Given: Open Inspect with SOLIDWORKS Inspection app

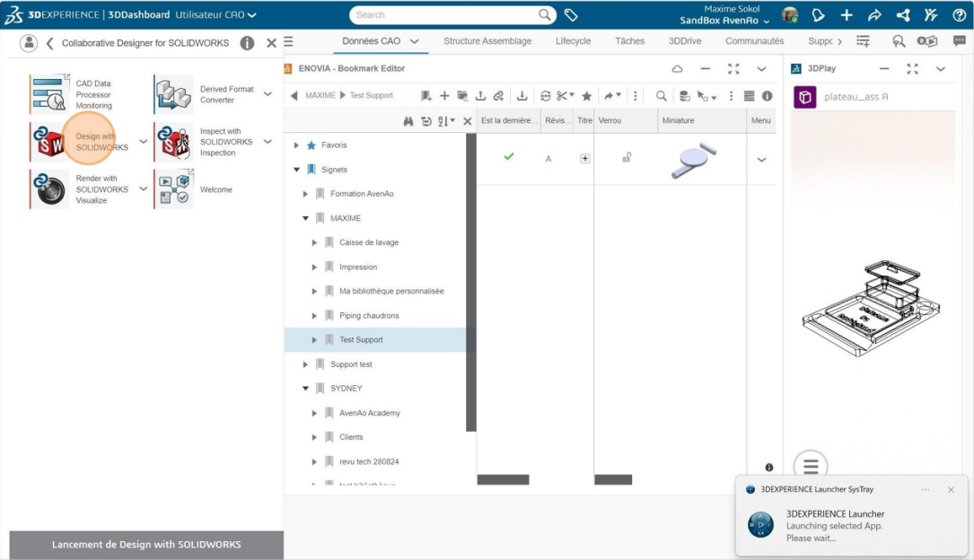Looking at the screenshot, I should coord(205,142).
